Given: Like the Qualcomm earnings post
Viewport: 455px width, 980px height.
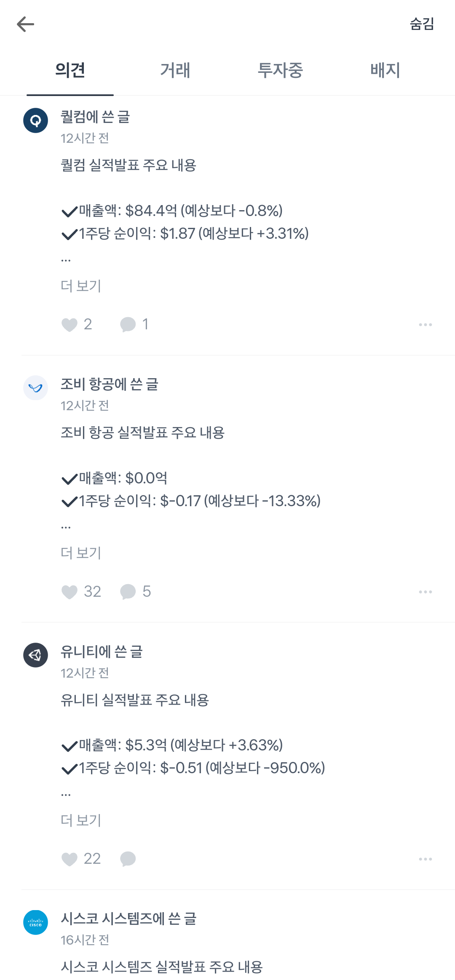Looking at the screenshot, I should 70,325.
